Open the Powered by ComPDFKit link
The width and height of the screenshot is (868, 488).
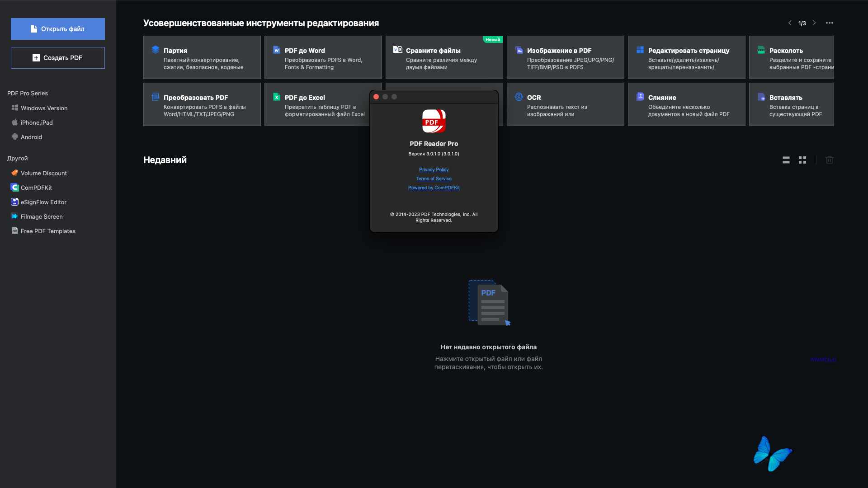[x=434, y=188]
